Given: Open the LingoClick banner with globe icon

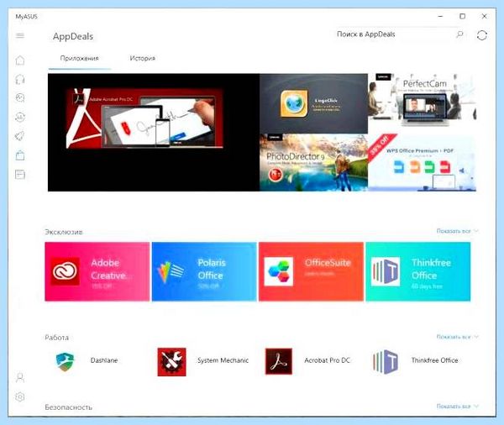Looking at the screenshot, I should (x=313, y=103).
